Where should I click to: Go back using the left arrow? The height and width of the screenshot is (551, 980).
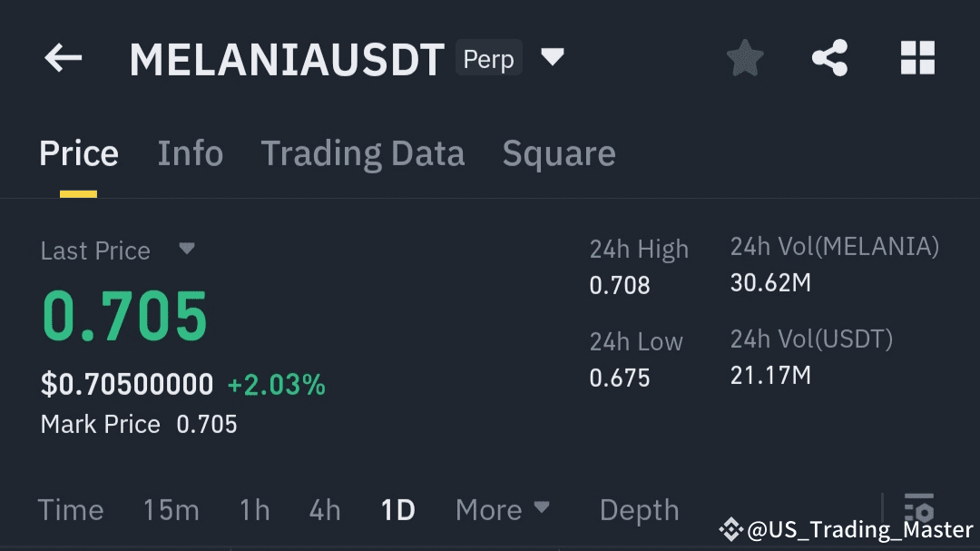[x=64, y=60]
